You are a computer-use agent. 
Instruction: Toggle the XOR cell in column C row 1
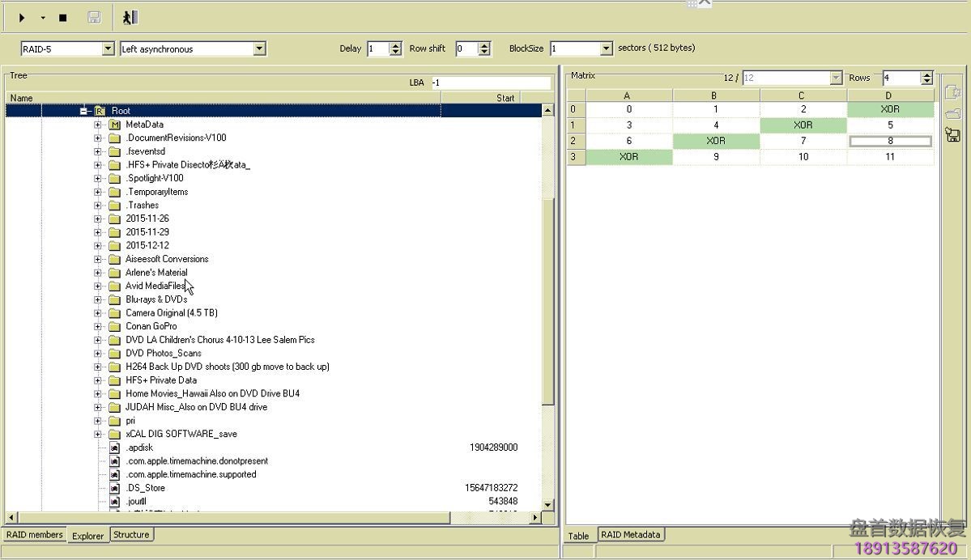click(801, 125)
